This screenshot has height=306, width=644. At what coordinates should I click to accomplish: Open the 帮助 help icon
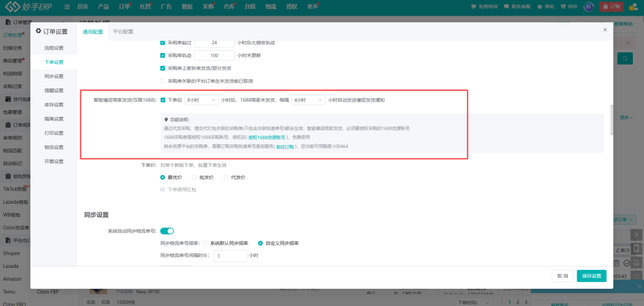[546, 7]
